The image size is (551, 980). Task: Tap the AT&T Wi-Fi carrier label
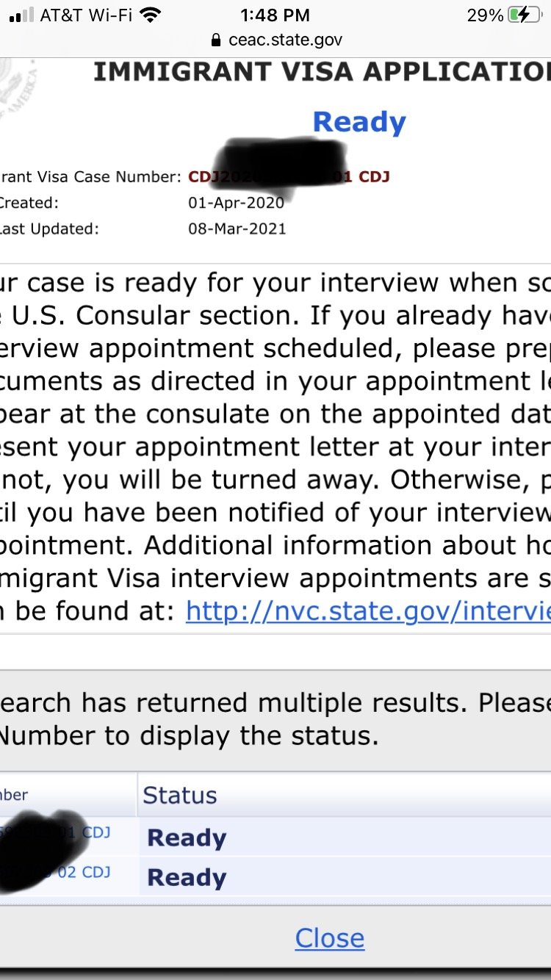(87, 15)
